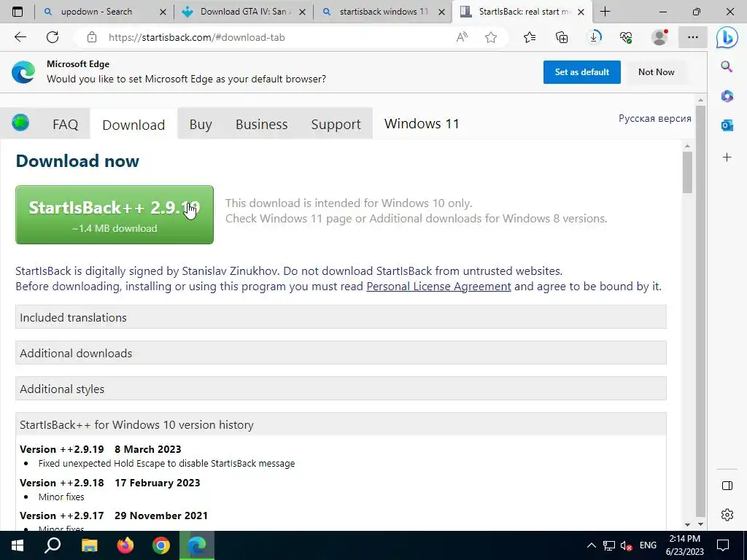Image resolution: width=747 pixels, height=560 pixels.
Task: Open the sidebar search icon
Action: [727, 66]
